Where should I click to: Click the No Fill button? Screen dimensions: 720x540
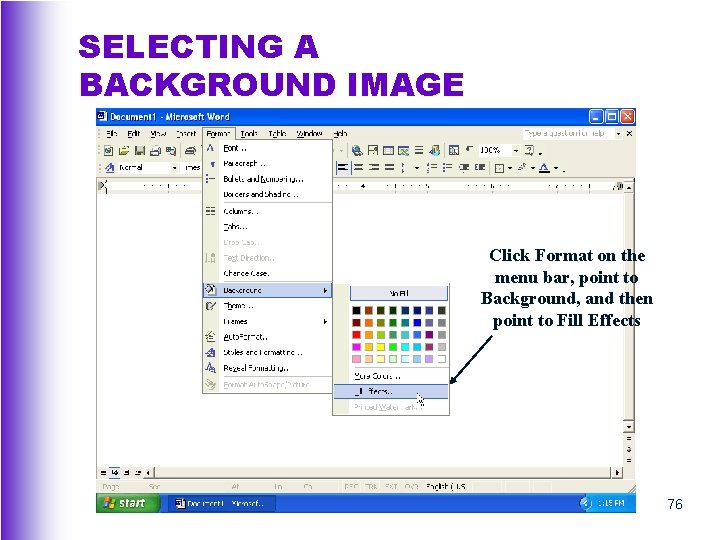399,293
